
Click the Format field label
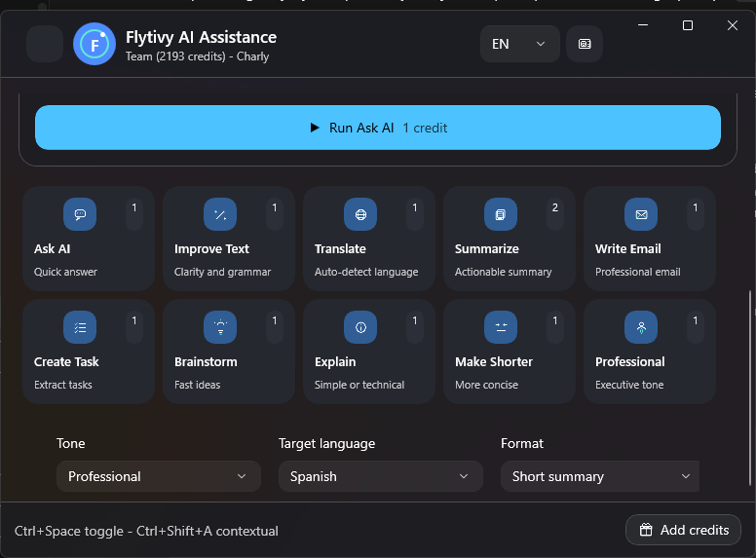tap(522, 443)
